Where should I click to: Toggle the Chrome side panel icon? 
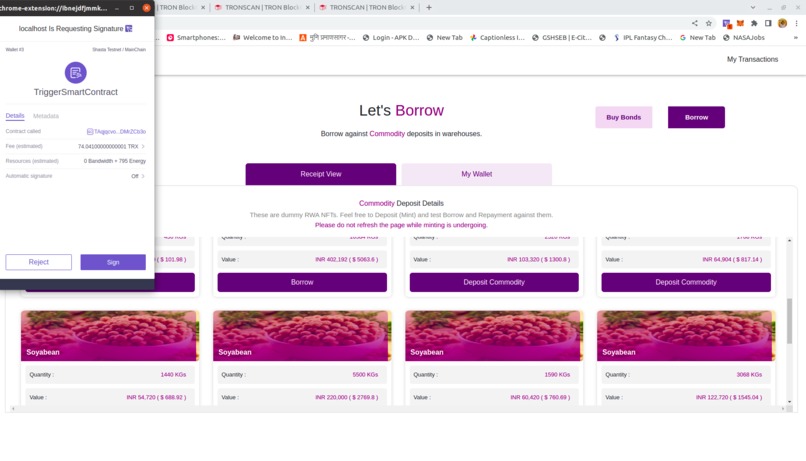[x=768, y=23]
